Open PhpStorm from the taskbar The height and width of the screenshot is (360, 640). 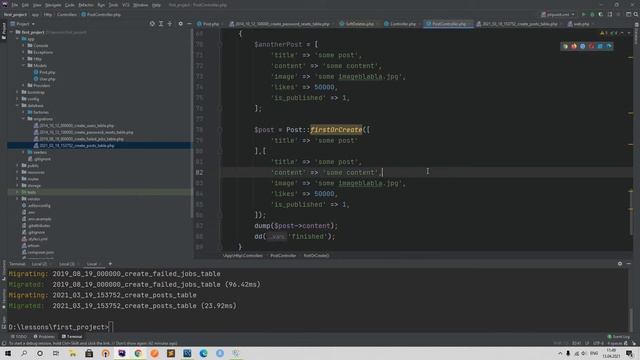coord(122,353)
